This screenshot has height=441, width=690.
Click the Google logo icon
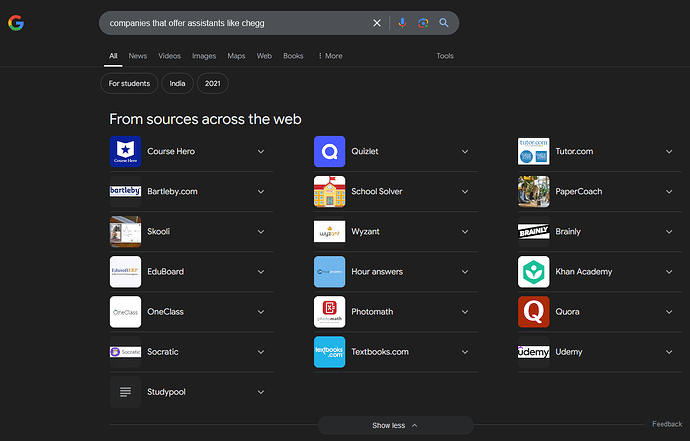click(16, 23)
